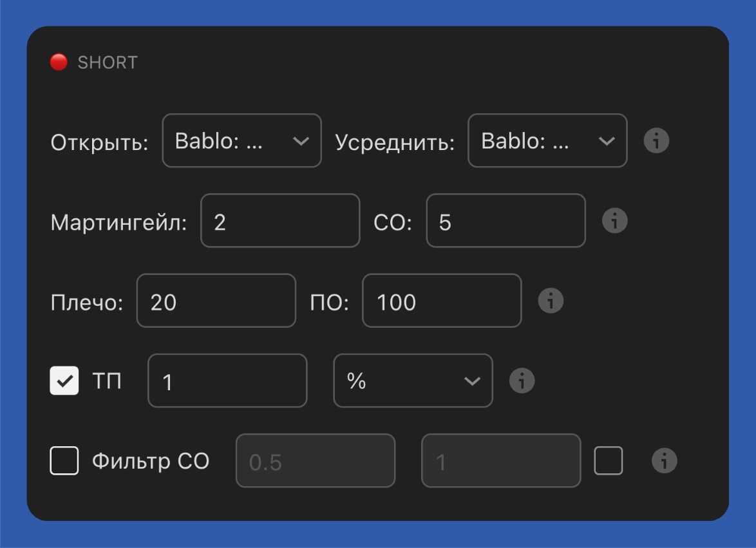The height and width of the screenshot is (548, 756).
Task: Click the info icon beside the ТП percent dropdown
Action: (523, 381)
